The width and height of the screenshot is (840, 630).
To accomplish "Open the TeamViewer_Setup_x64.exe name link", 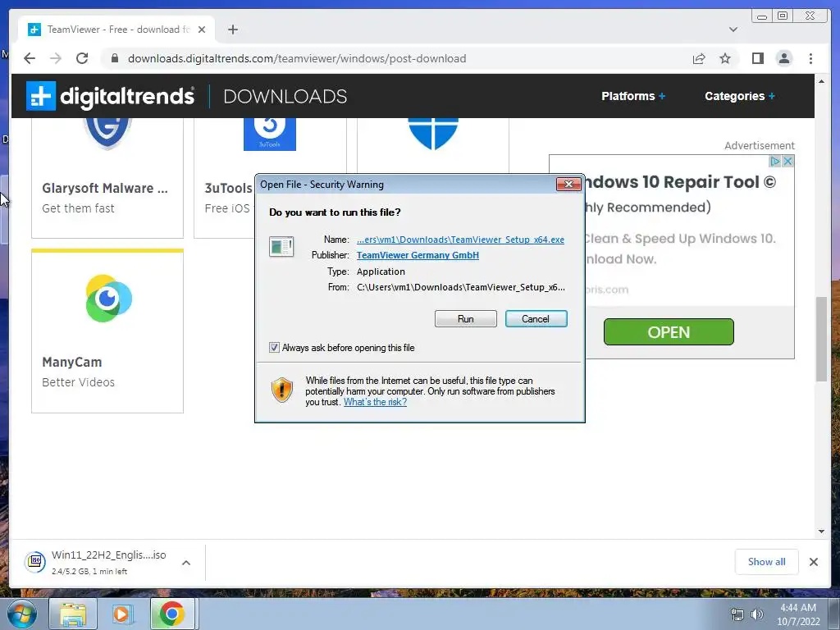I will click(460, 240).
